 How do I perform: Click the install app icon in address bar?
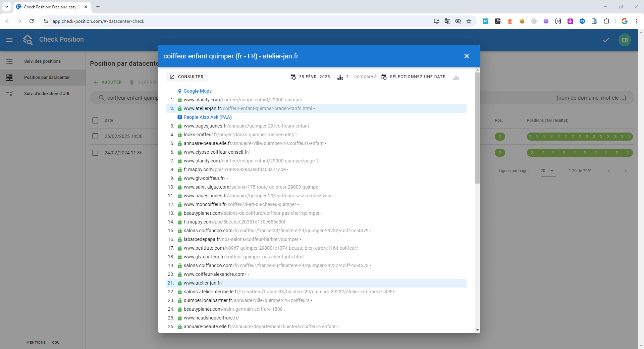437,21
